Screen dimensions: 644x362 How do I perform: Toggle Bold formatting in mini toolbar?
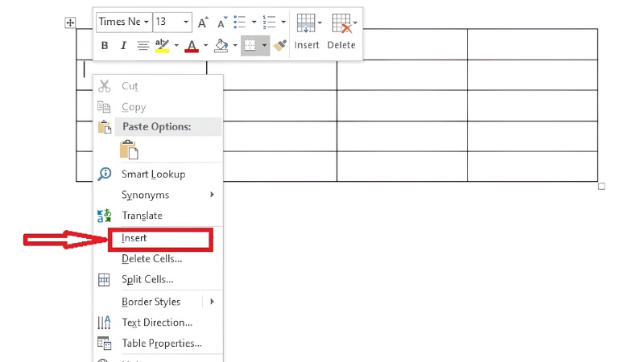coord(105,46)
